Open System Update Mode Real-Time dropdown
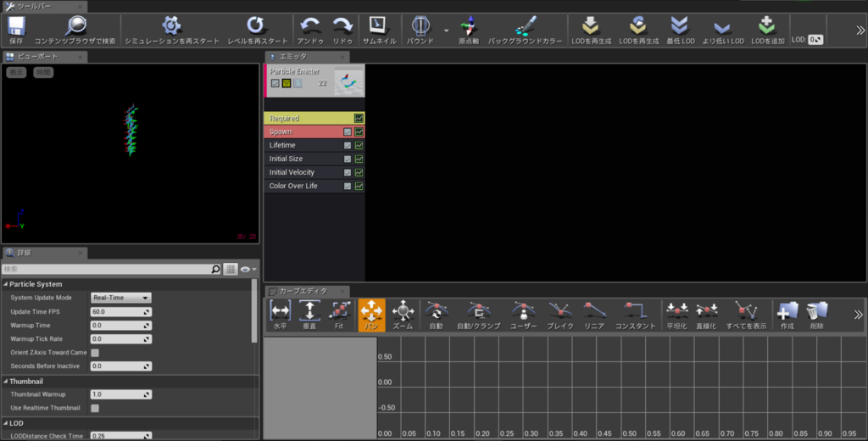This screenshot has width=868, height=441. click(x=120, y=298)
